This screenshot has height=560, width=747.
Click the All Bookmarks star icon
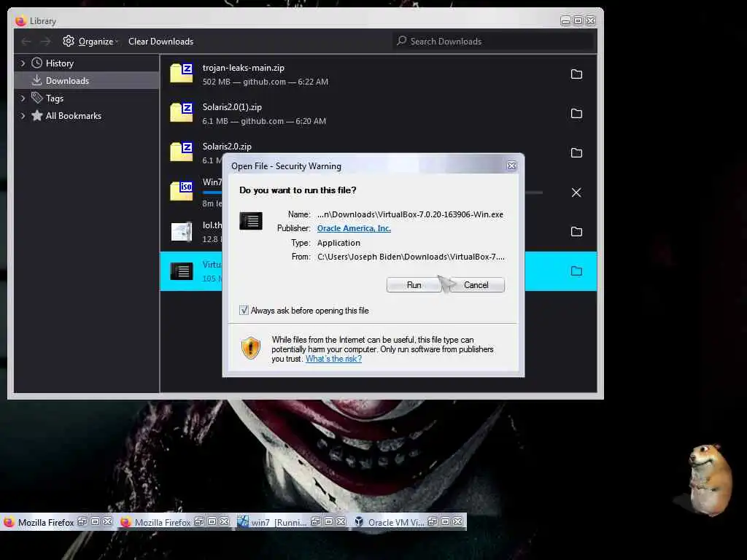coord(36,115)
